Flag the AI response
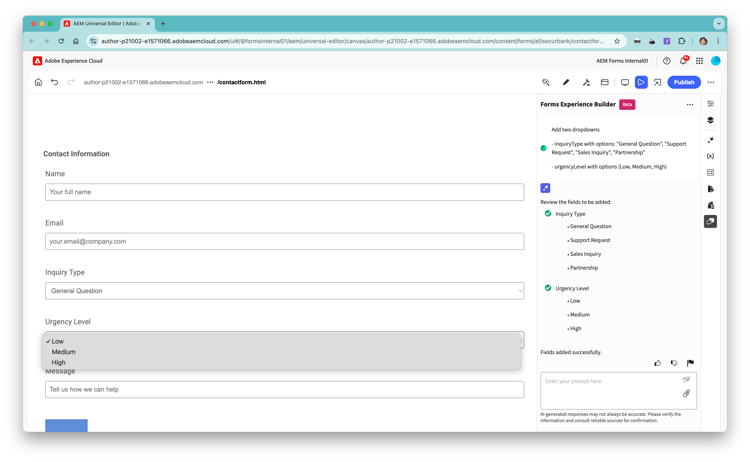Image resolution: width=750 pixels, height=462 pixels. (690, 363)
